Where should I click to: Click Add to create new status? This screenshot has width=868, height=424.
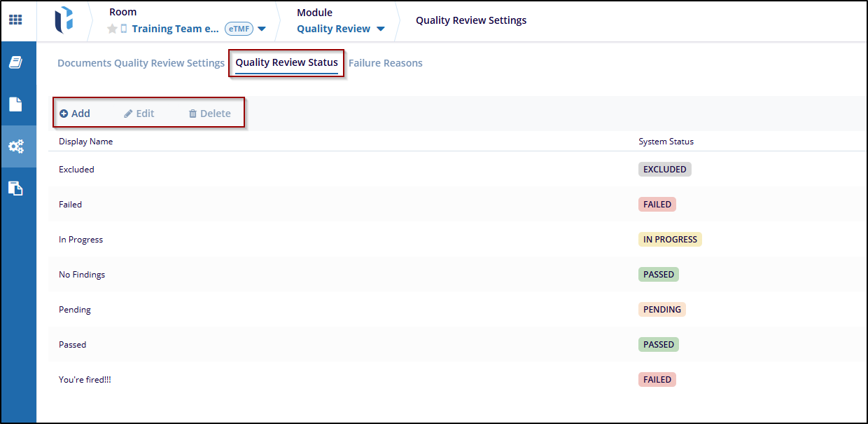tap(75, 114)
